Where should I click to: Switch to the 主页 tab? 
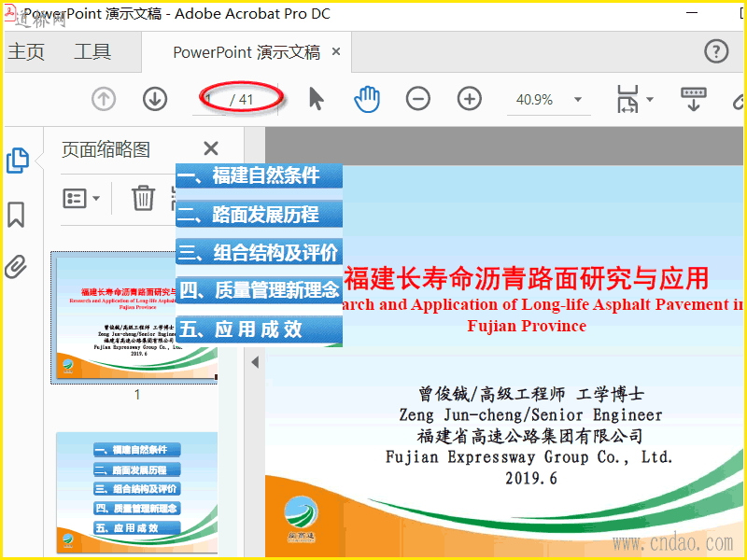coord(26,51)
